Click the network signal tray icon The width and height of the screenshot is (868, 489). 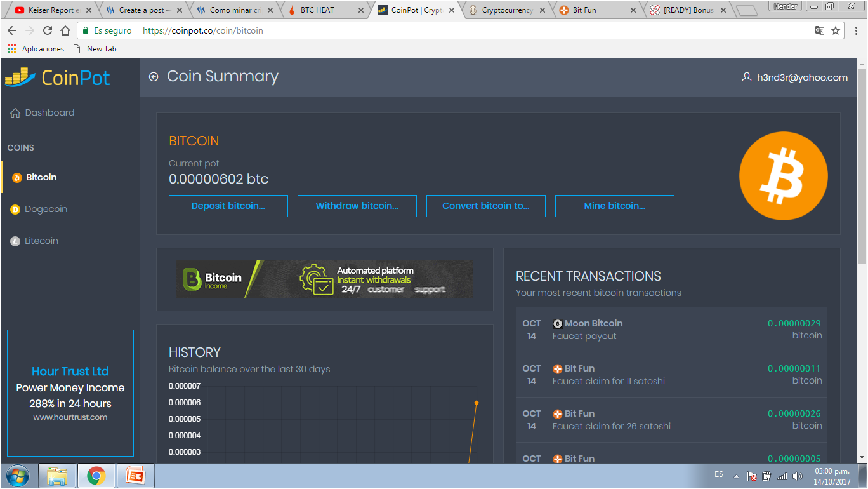pyautogui.click(x=782, y=476)
